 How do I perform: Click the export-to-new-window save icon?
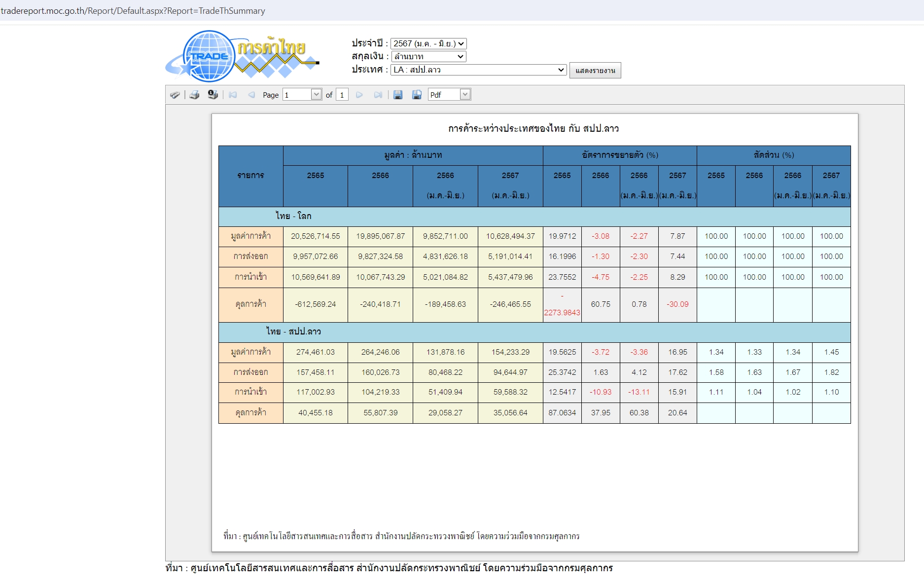417,95
